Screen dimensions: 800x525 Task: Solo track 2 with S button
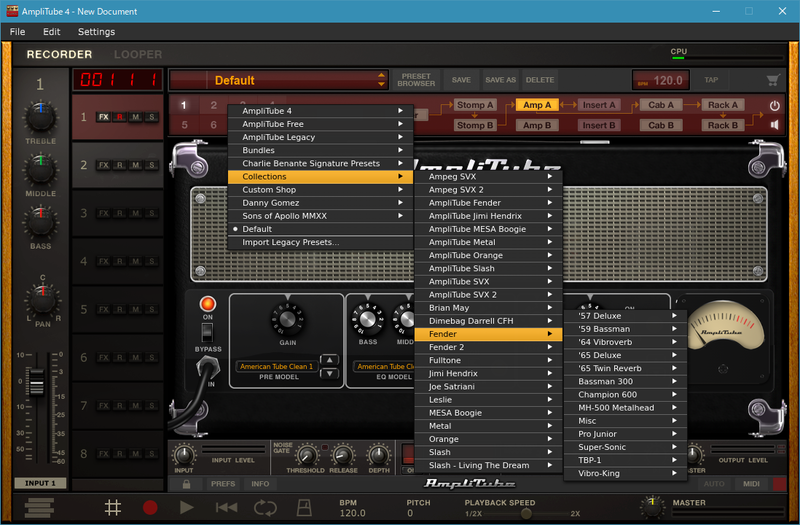click(152, 165)
